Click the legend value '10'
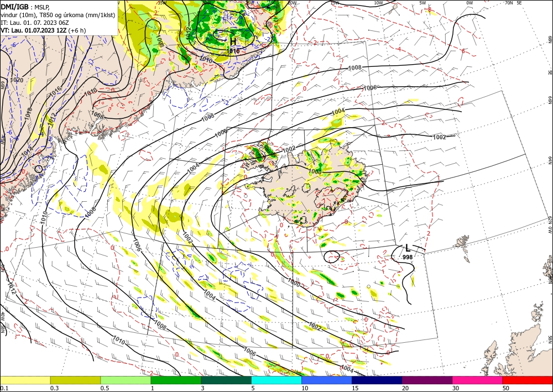This screenshot has width=553, height=392. (x=305, y=388)
